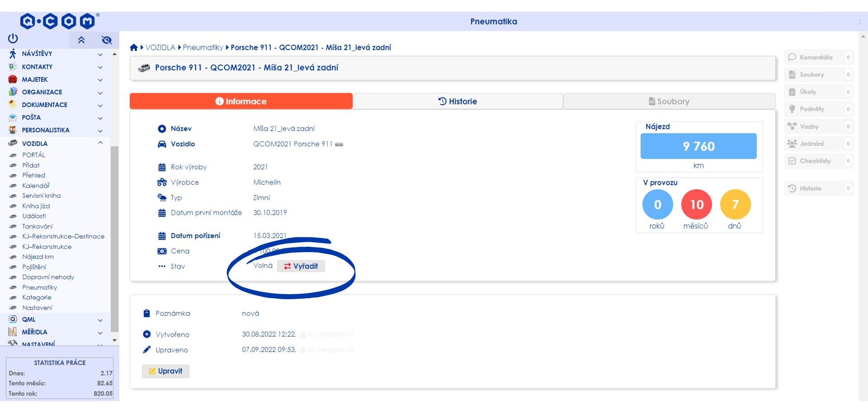The image size is (868, 413).
Task: Click the POŠTA icon
Action: 13,117
